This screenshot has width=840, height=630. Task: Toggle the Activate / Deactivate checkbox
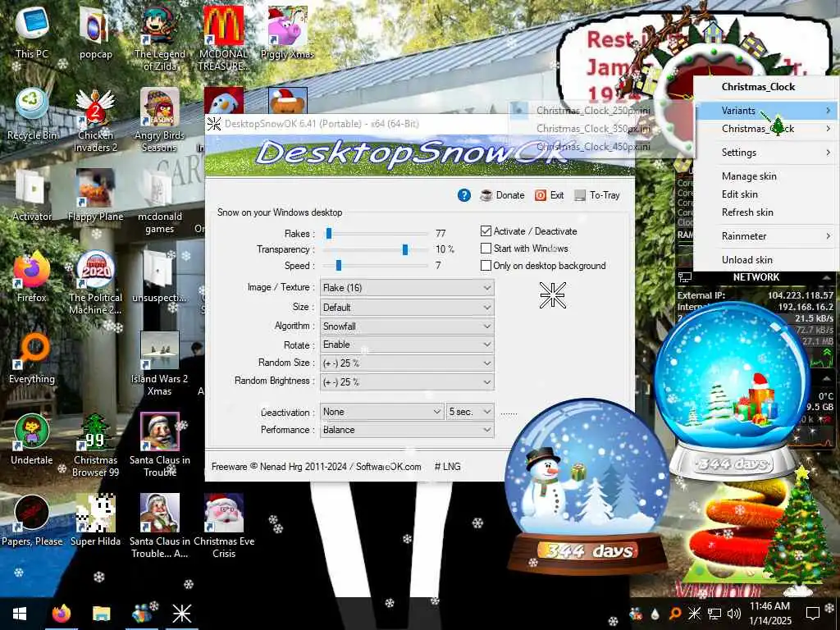tap(486, 231)
